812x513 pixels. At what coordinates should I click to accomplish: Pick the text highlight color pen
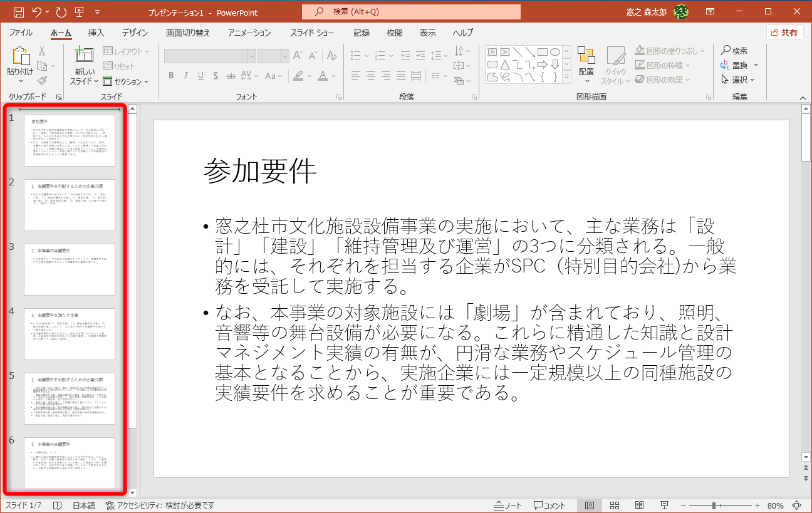coord(298,76)
